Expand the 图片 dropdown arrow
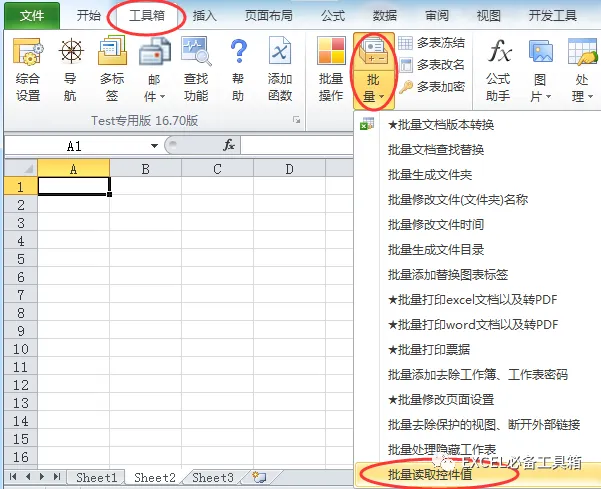This screenshot has width=601, height=489. 548,97
